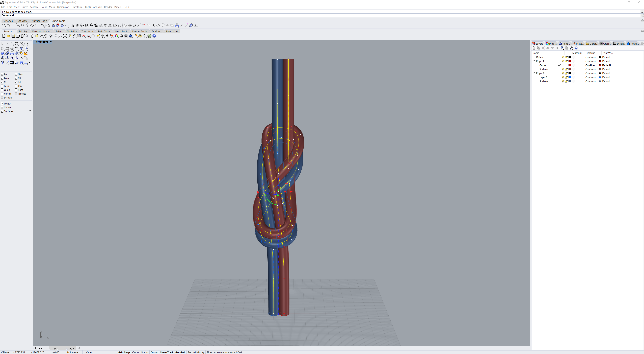Collapse the Rope 1 layer group

point(534,61)
